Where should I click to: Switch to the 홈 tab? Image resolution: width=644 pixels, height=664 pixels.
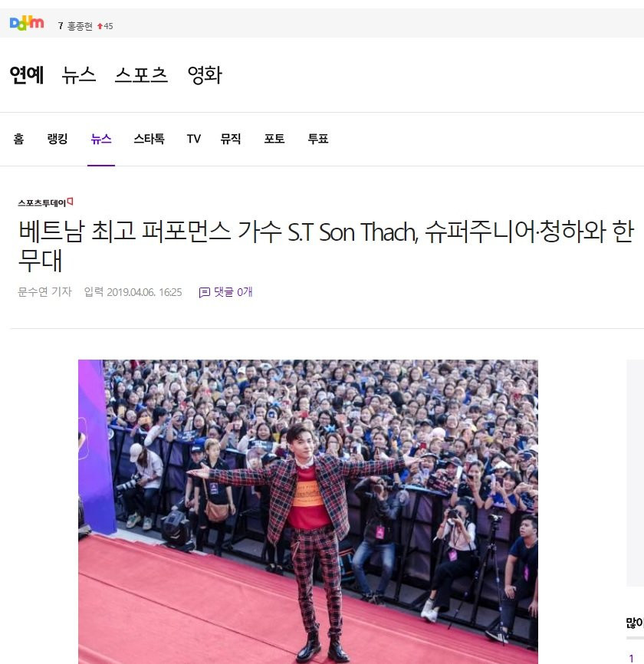point(18,139)
